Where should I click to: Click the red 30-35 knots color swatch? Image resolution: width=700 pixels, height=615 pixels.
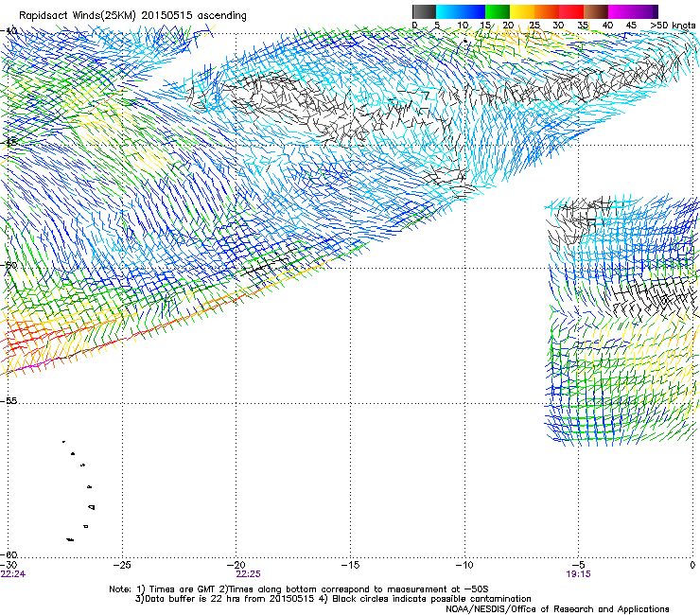coord(571,11)
